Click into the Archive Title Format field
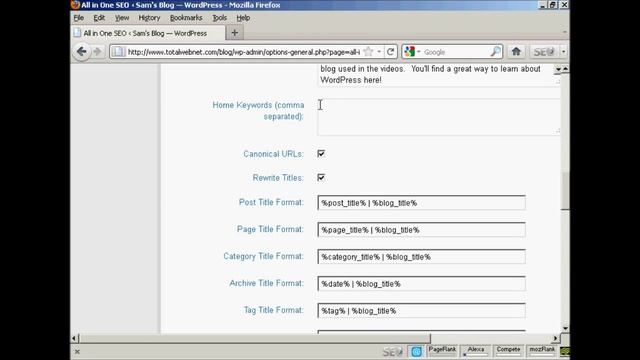640x360 pixels. coord(421,284)
